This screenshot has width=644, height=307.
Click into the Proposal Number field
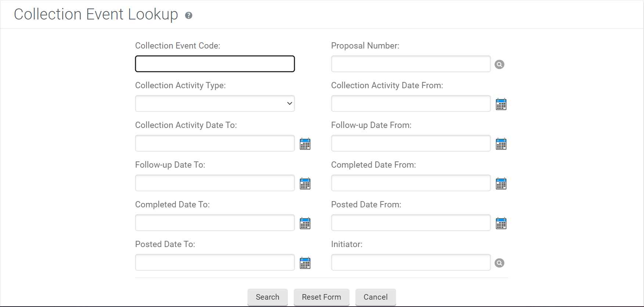[x=410, y=64]
